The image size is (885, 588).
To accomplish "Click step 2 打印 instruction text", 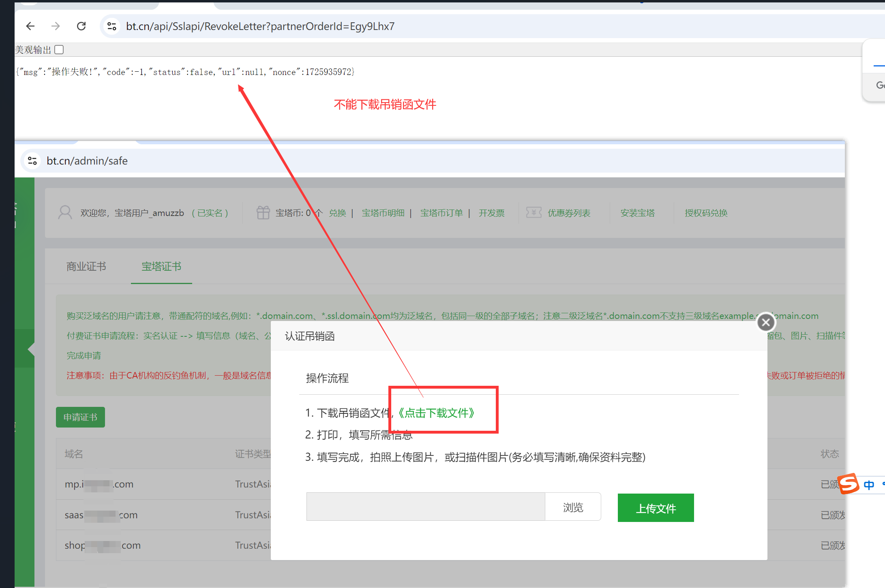I will point(359,435).
